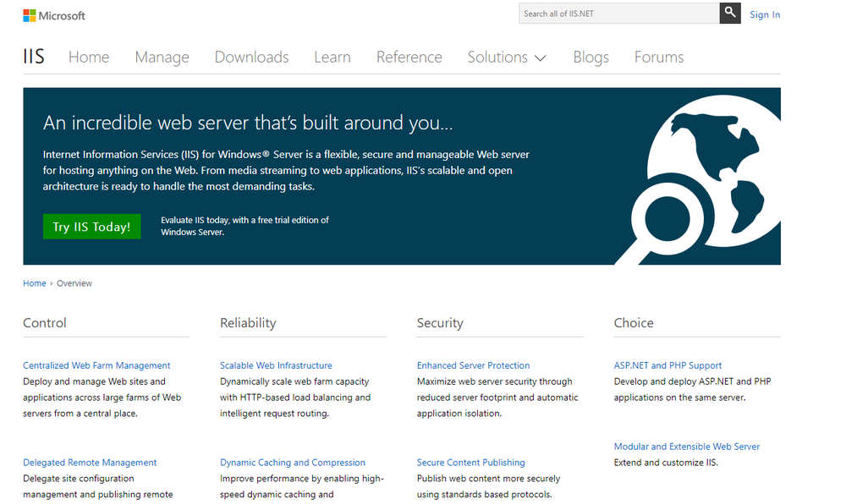846x504 pixels.
Task: Click the Microsoft logo
Action: 54,15
